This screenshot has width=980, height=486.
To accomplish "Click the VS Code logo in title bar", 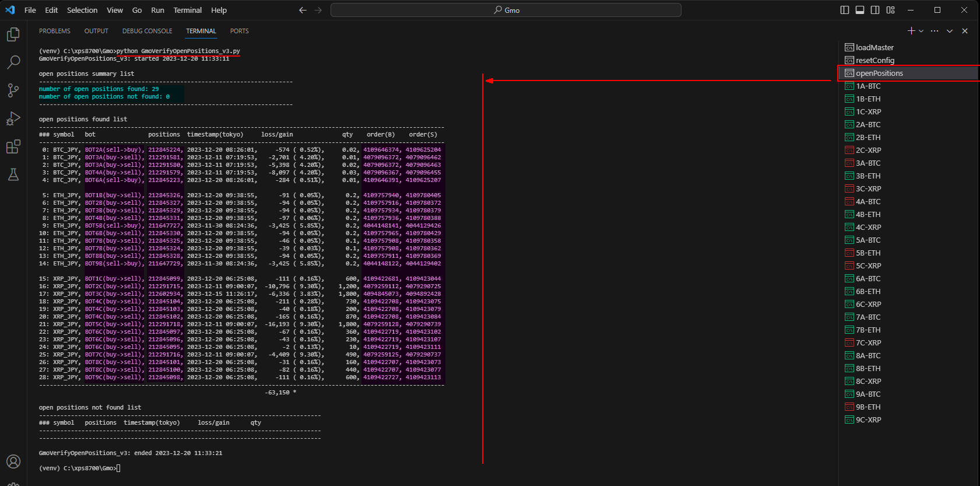I will coord(10,10).
